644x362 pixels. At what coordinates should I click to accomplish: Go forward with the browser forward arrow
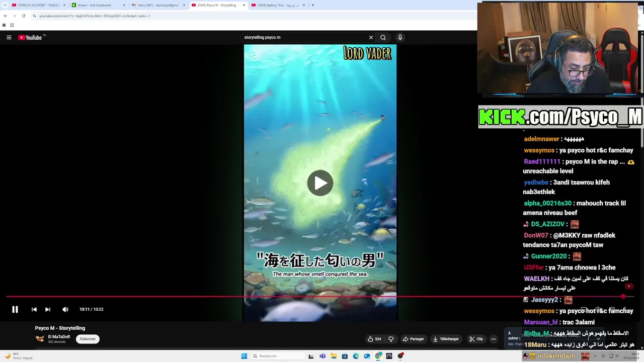pos(14,16)
